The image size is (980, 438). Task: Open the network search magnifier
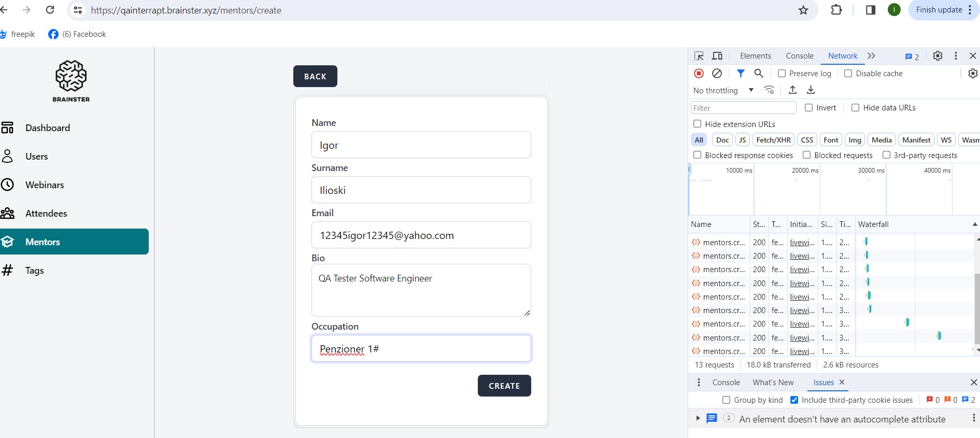[x=759, y=74]
